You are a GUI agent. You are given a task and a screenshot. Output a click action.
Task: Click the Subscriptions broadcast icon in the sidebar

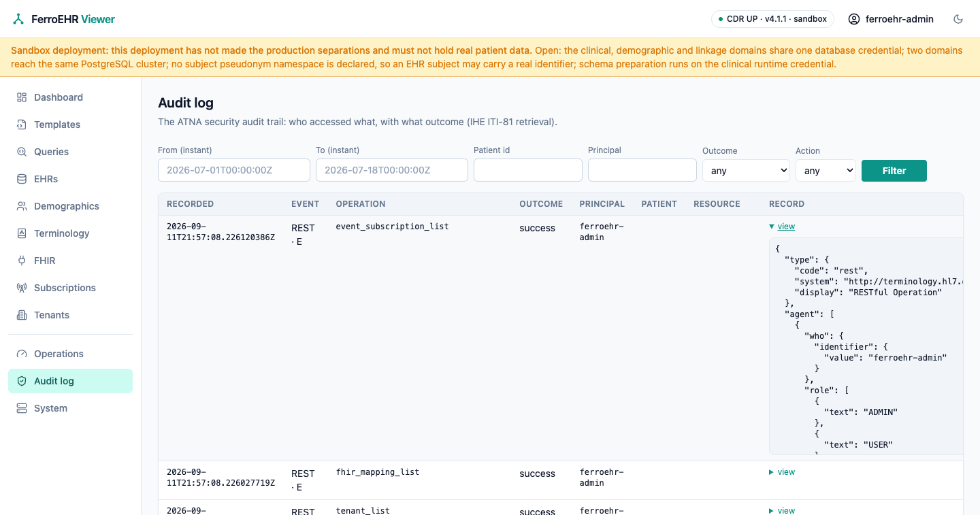pyautogui.click(x=22, y=288)
